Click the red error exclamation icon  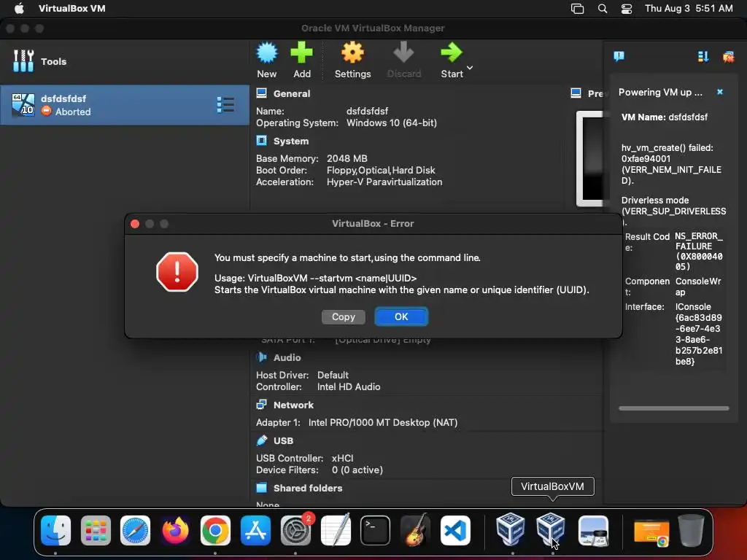tap(177, 272)
